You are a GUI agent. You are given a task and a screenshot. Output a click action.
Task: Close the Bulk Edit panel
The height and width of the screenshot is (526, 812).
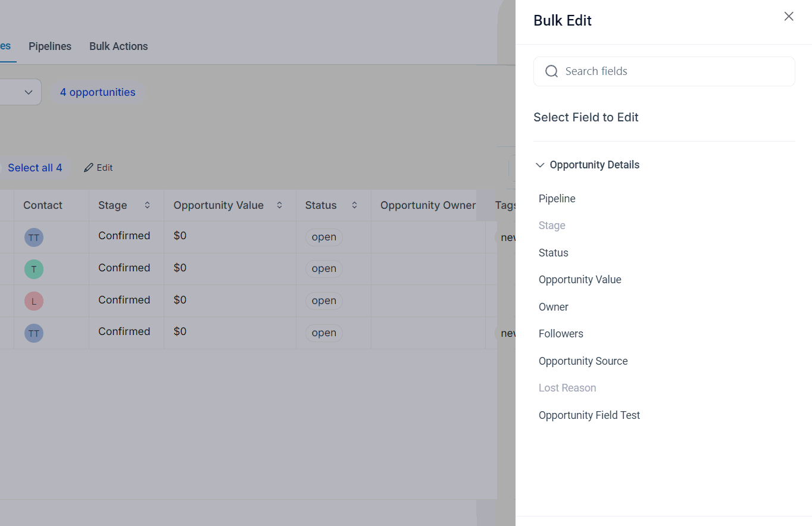coord(789,17)
